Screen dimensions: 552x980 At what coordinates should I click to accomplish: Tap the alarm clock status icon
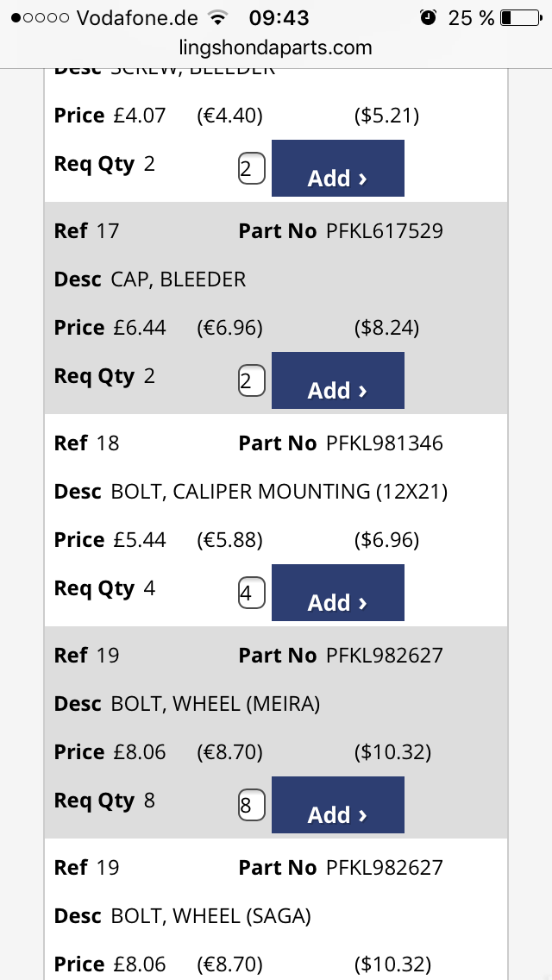[x=428, y=17]
